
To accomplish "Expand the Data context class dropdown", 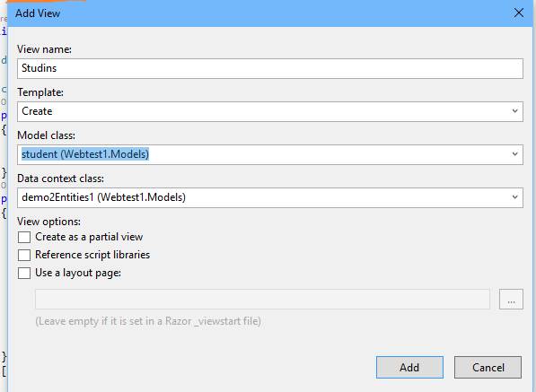I will (x=514, y=197).
